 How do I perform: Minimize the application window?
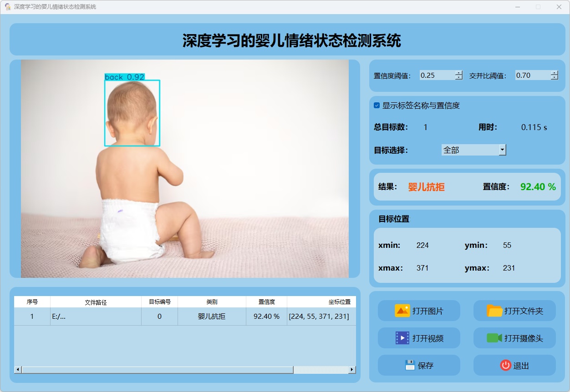coord(518,7)
